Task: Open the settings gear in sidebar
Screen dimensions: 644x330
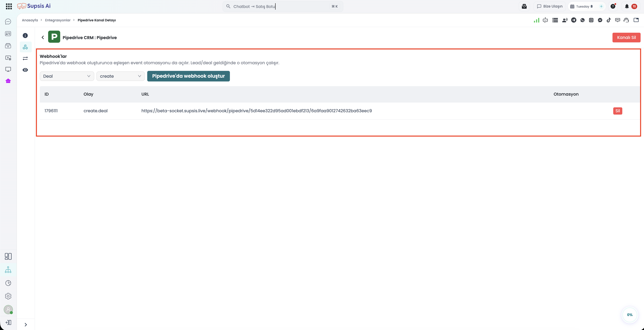Action: [x=8, y=296]
